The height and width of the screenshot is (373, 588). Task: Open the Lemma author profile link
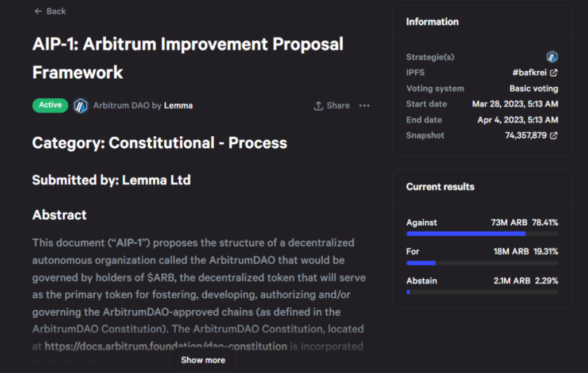178,106
